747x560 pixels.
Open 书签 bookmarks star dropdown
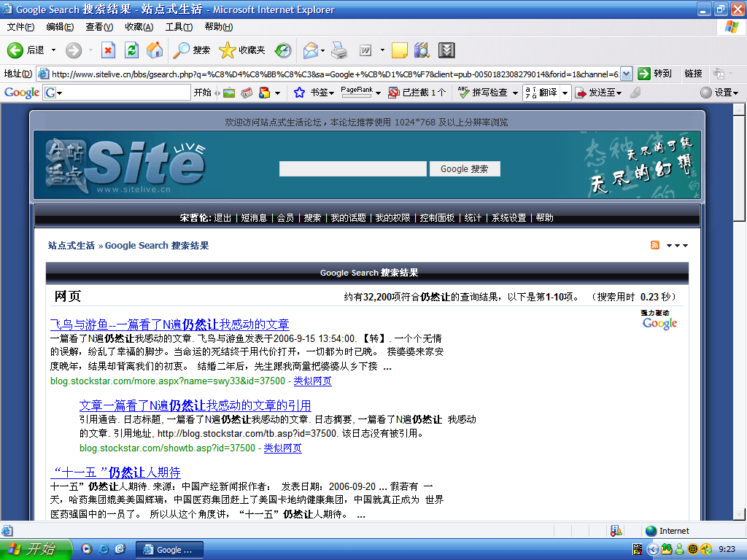click(x=314, y=93)
